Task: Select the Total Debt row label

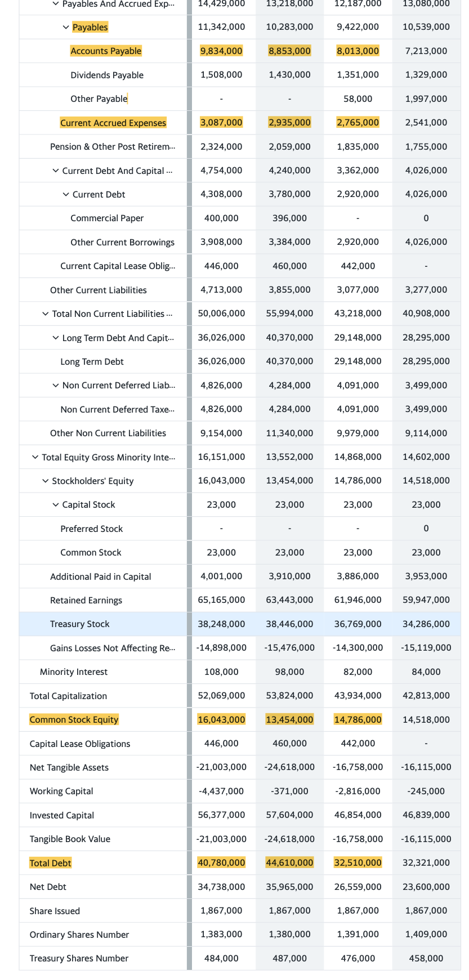Action: 50,863
